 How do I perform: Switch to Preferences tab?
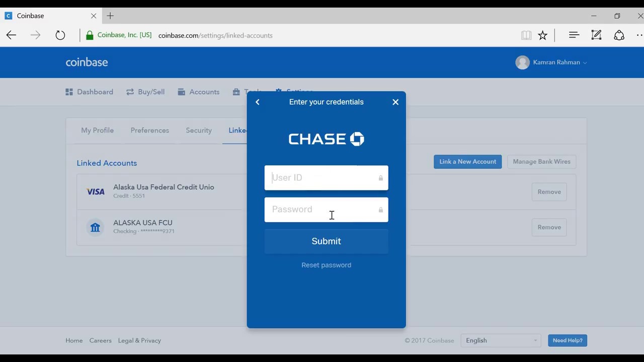click(150, 130)
